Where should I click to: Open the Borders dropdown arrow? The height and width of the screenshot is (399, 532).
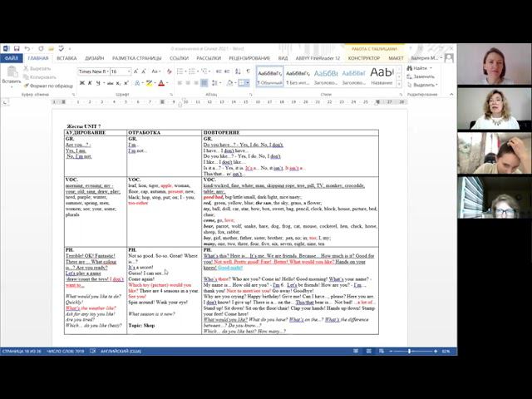(248, 83)
